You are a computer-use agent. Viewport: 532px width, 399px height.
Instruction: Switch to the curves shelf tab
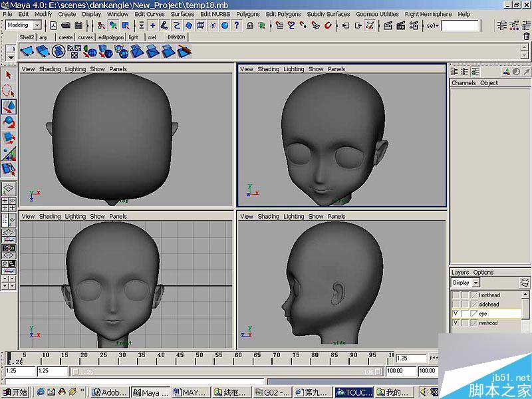tap(85, 38)
